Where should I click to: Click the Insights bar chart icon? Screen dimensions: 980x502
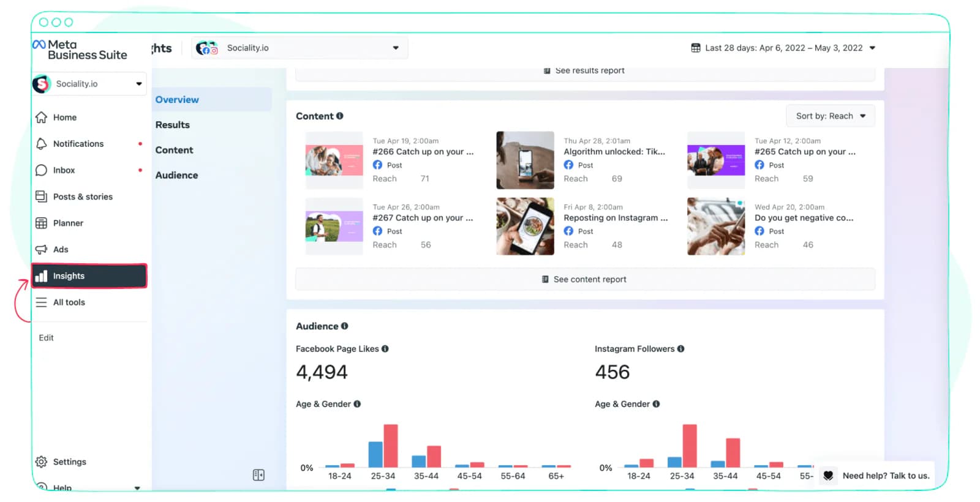pos(41,276)
